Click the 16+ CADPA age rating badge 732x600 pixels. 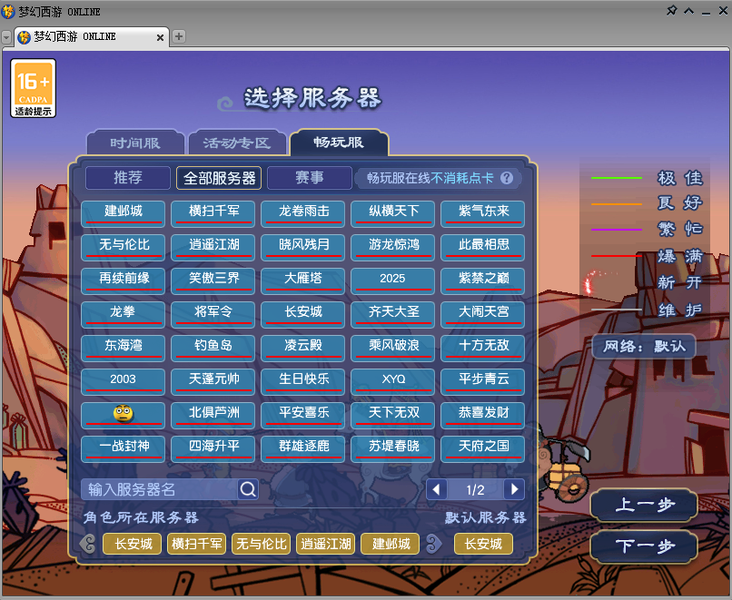tap(33, 88)
